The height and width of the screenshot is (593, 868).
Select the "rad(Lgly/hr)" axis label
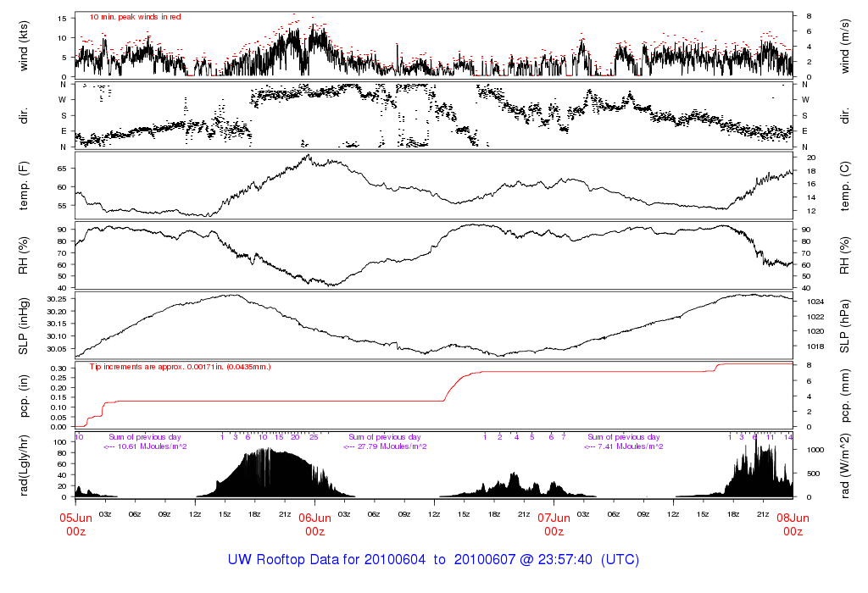23,466
